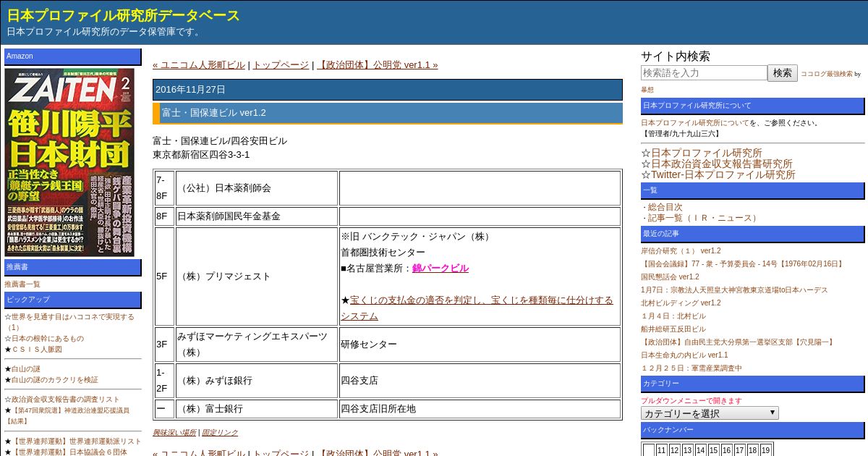Open ココログ最強検索 link

point(826,74)
